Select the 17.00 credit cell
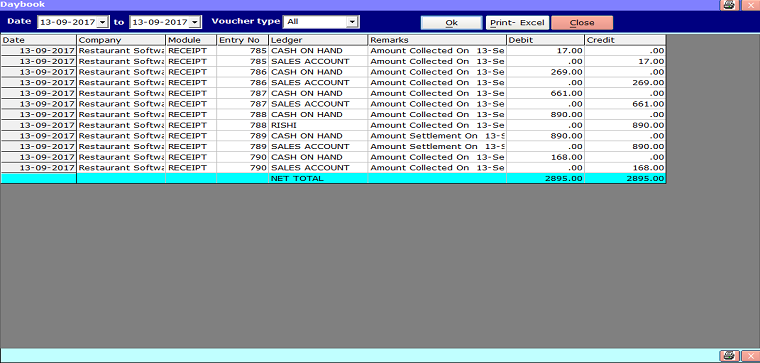 (625, 61)
